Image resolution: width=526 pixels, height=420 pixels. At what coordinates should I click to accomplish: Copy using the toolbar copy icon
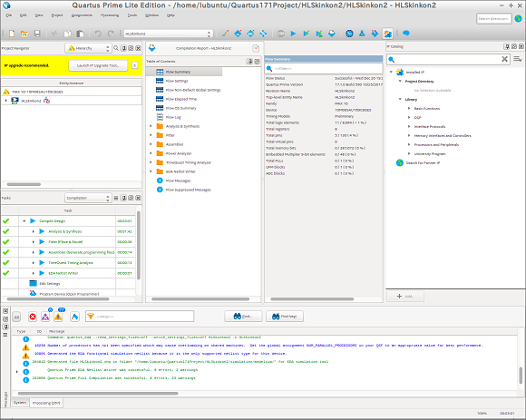click(67, 34)
